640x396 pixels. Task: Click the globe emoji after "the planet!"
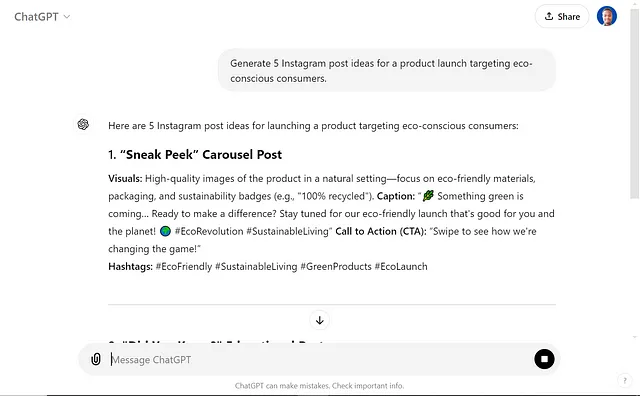pyautogui.click(x=165, y=231)
